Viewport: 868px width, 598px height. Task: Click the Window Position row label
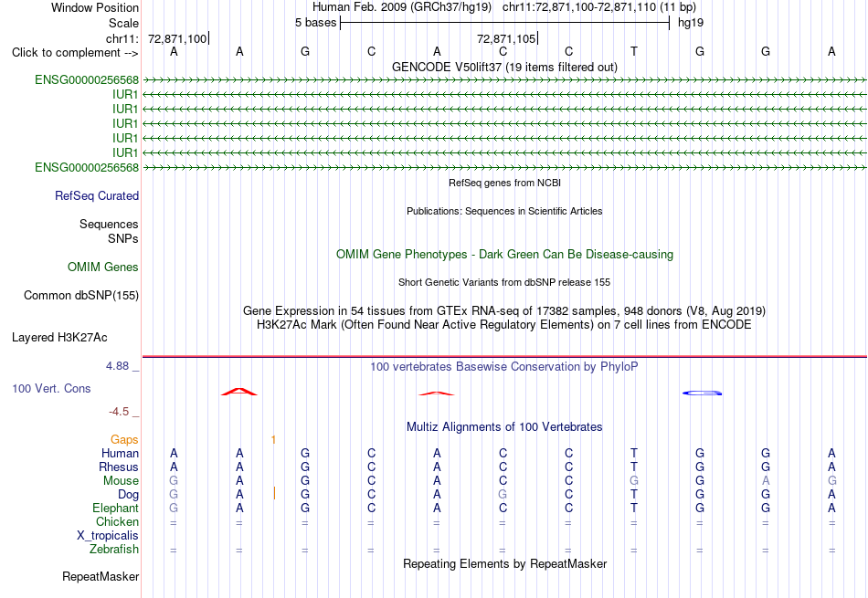click(x=95, y=7)
